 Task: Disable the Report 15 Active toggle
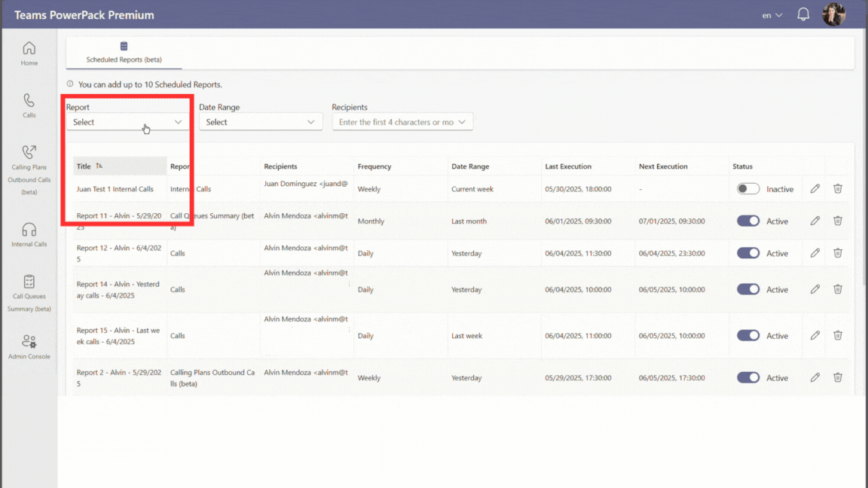click(x=748, y=335)
